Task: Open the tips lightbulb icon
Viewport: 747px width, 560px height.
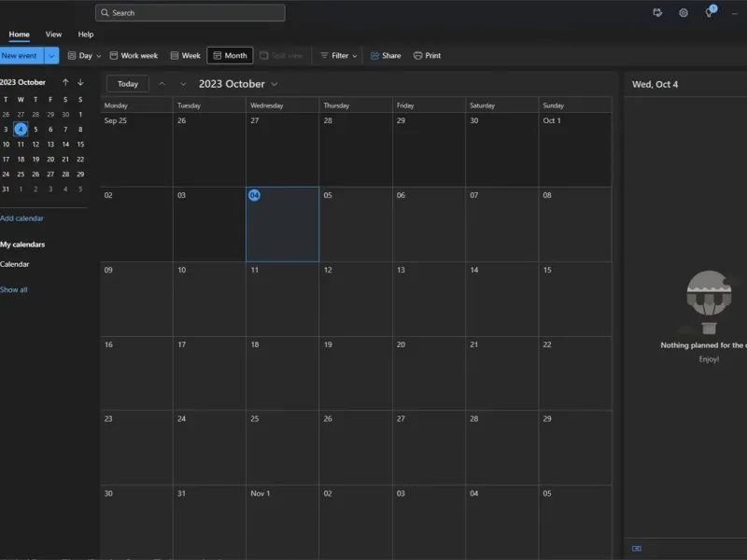Action: pos(710,12)
